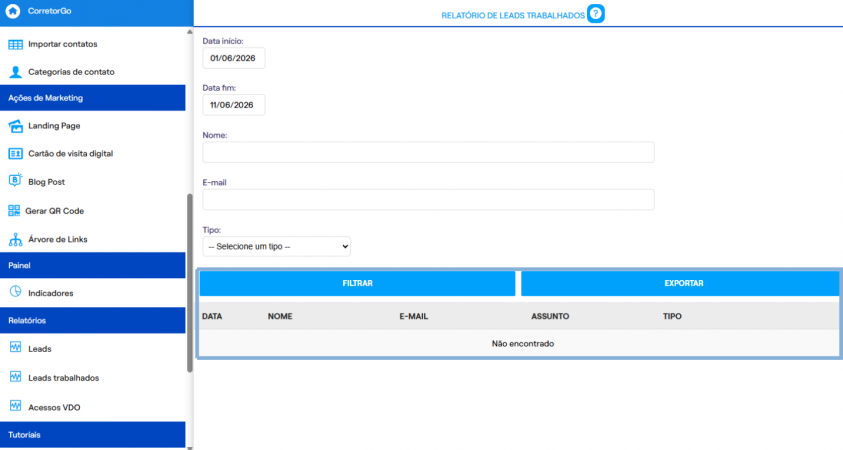Screen dimensions: 843x450
Task: Click the Blog Post icon
Action: [16, 180]
